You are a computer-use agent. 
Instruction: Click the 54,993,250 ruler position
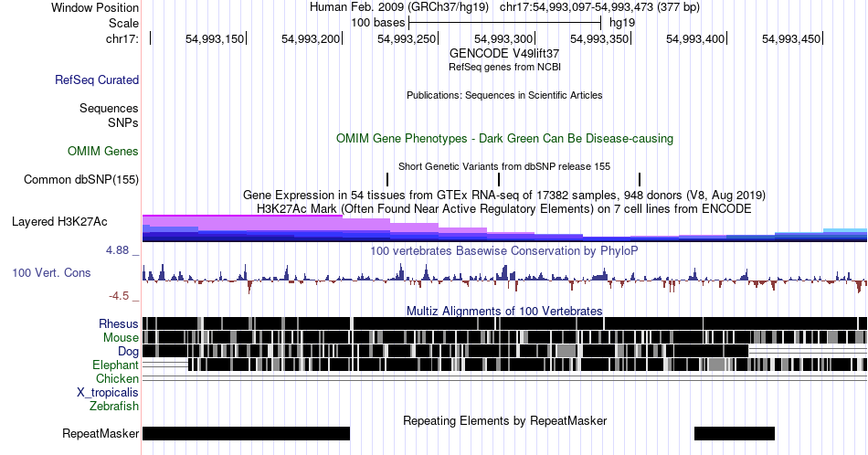click(407, 38)
